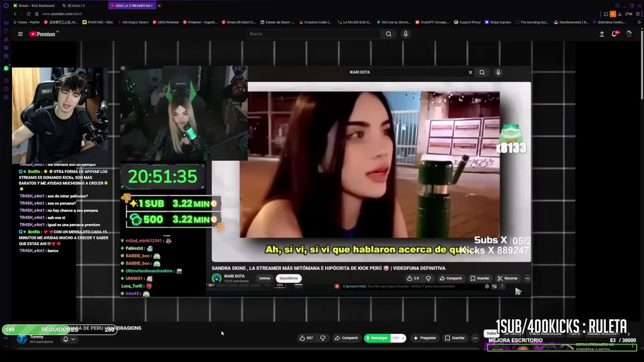Go to YouTube Premium home logo
The width and height of the screenshot is (644, 362).
(42, 34)
